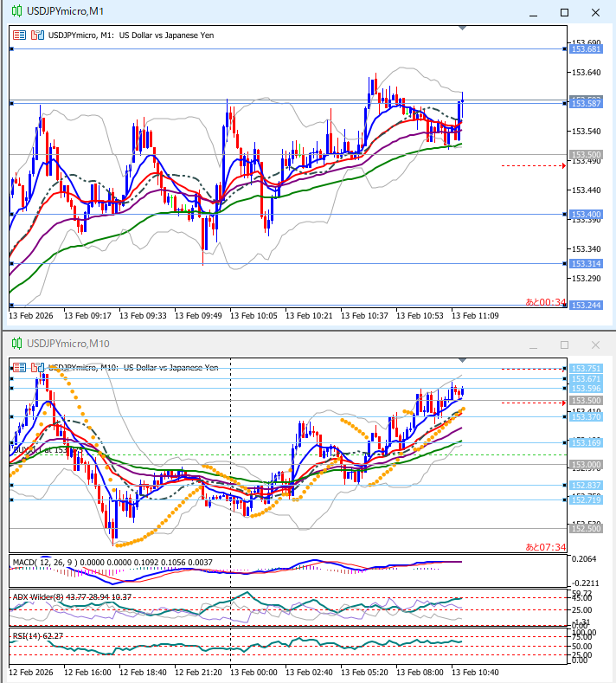Click the 13 Feb 10:37 time axis label on M1

(363, 316)
